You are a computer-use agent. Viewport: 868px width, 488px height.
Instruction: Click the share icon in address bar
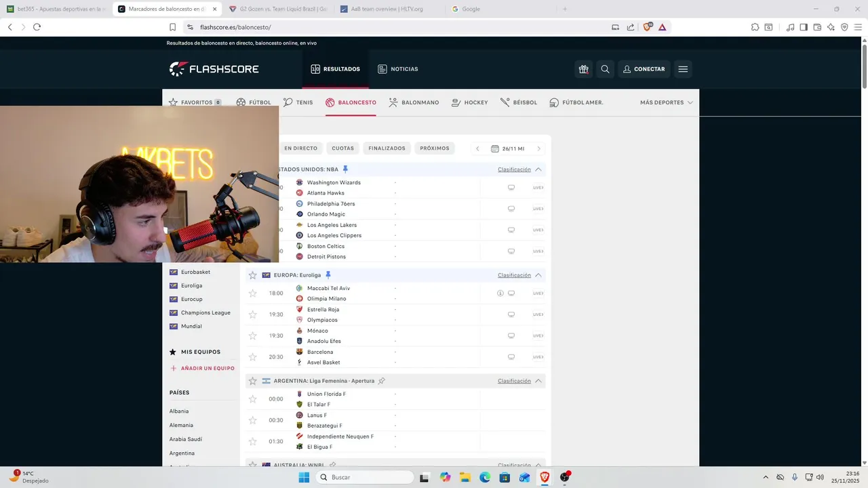click(x=631, y=27)
